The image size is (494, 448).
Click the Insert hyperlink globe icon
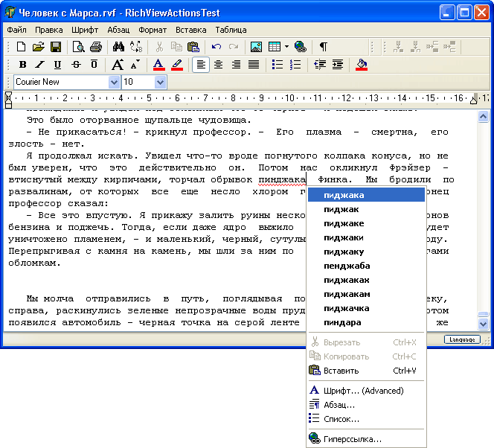coord(300,47)
